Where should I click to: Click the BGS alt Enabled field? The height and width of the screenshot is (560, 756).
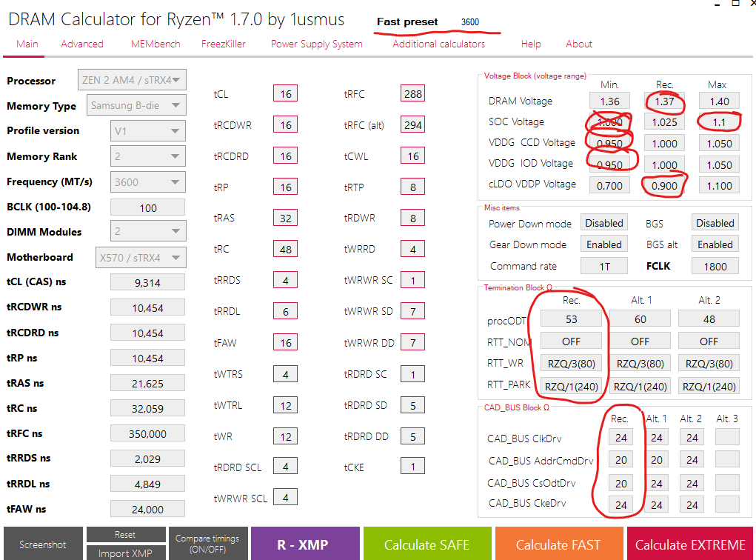(x=715, y=244)
